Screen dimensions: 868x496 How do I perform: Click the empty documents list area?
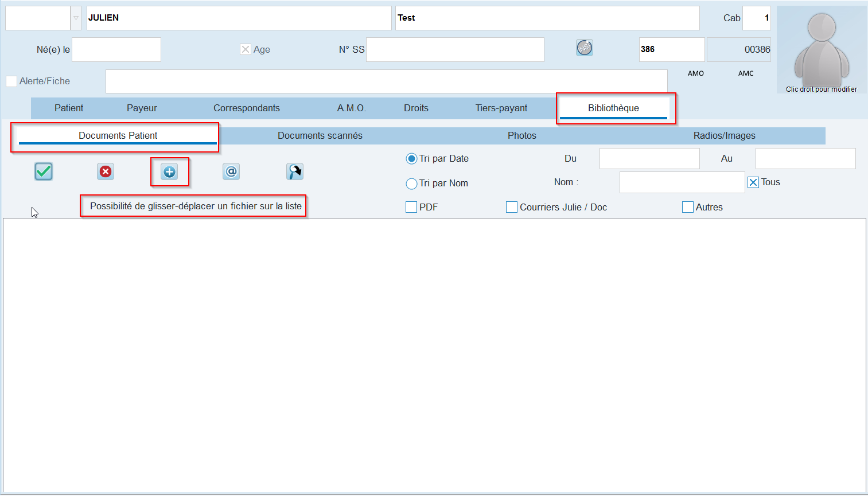(434, 354)
